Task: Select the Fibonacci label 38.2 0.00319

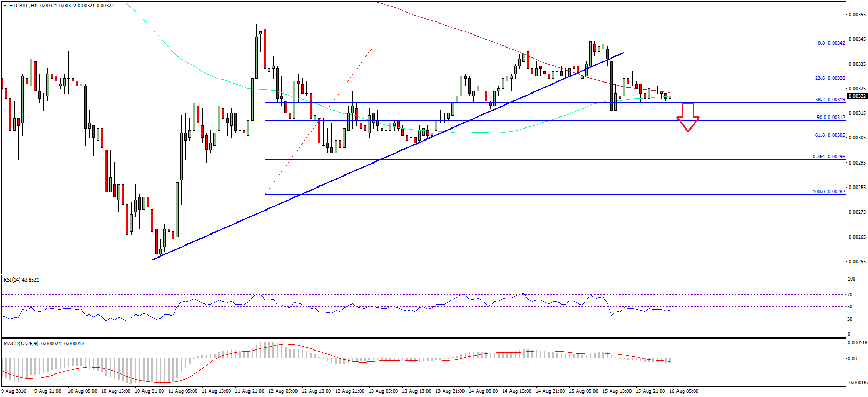Action: (x=830, y=100)
